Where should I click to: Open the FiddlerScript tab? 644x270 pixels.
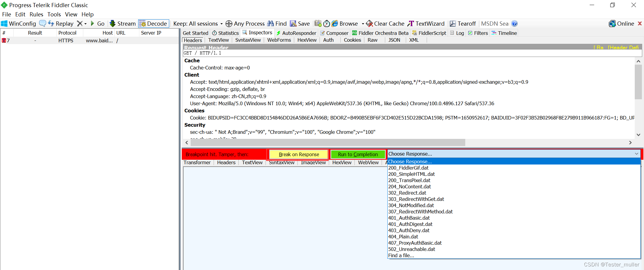click(429, 33)
